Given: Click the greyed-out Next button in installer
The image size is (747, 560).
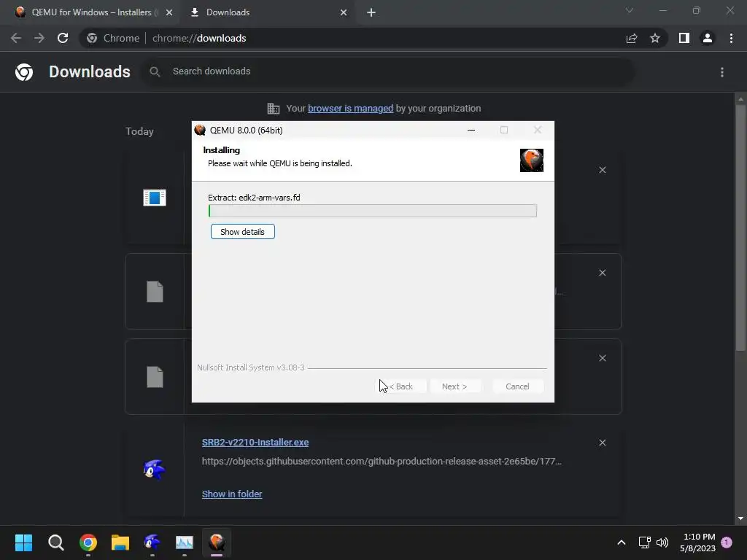Looking at the screenshot, I should (x=454, y=386).
